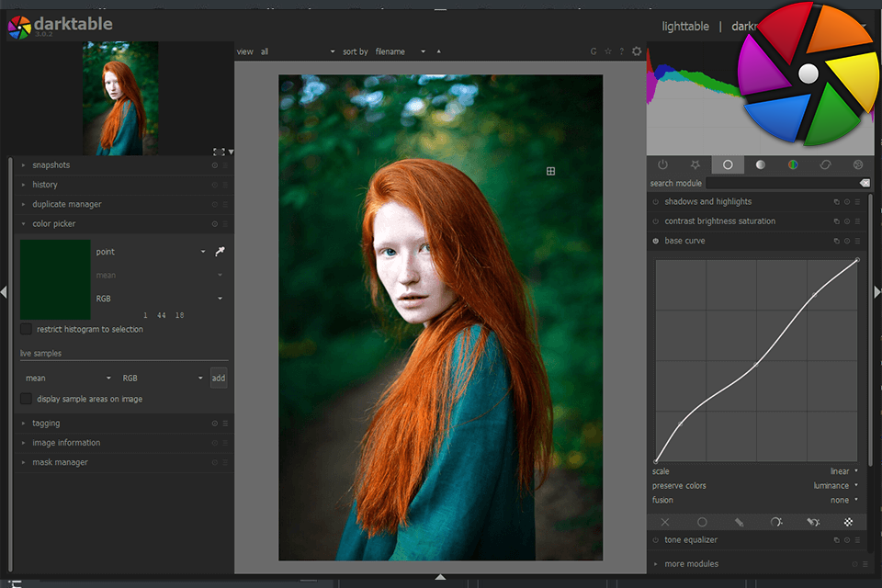Add a live sample with add button
882x588 pixels.
(219, 379)
